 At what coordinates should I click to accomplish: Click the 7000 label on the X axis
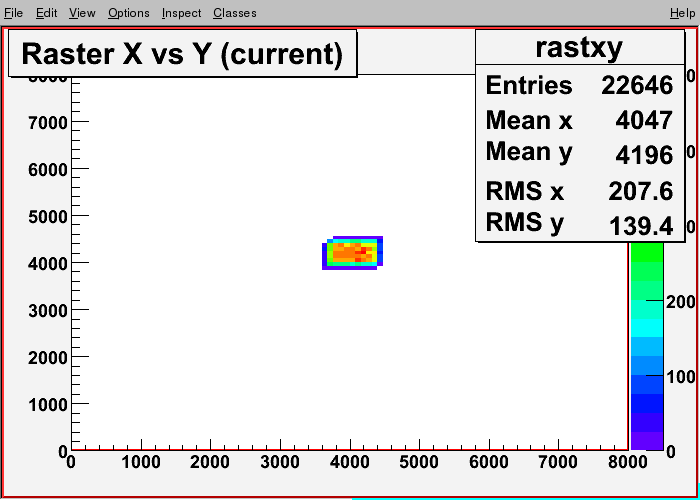pos(558,462)
